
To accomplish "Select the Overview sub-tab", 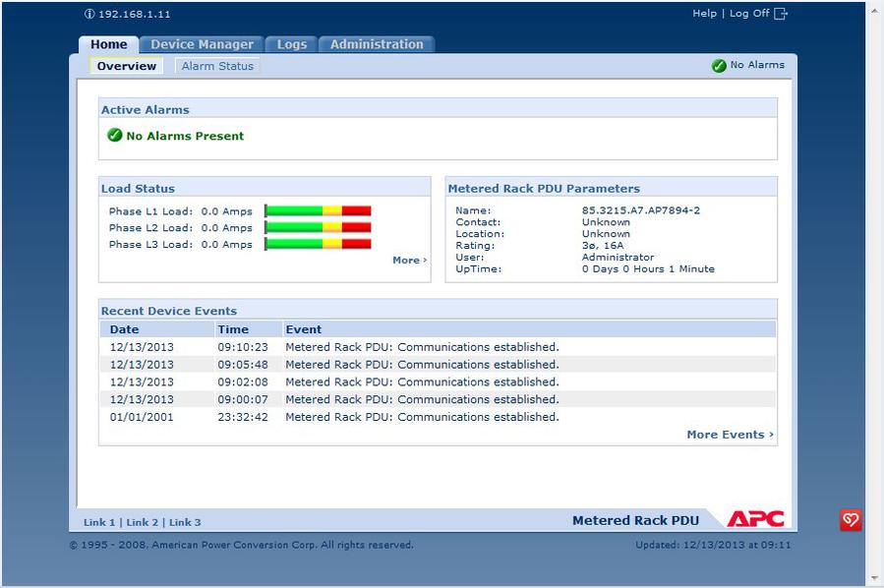I will (x=126, y=66).
